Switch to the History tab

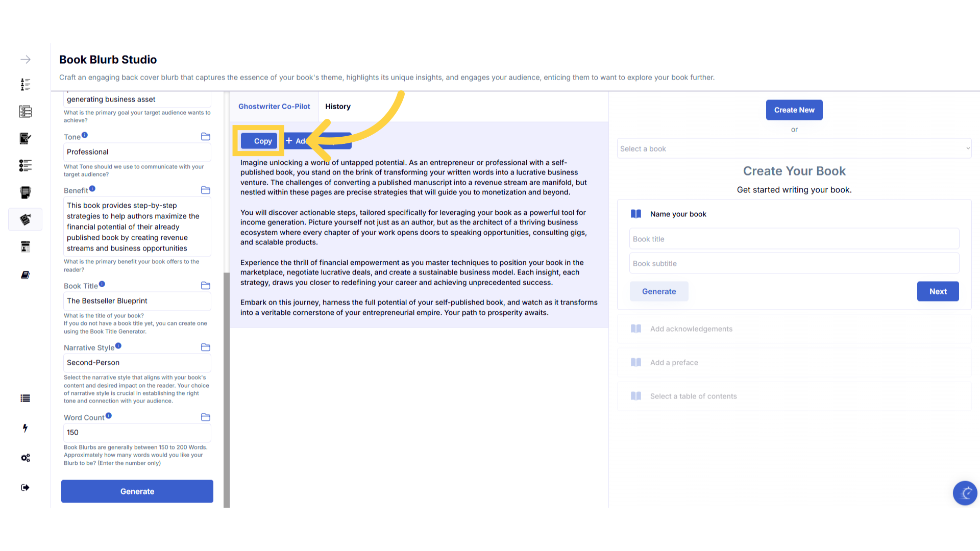click(x=338, y=107)
